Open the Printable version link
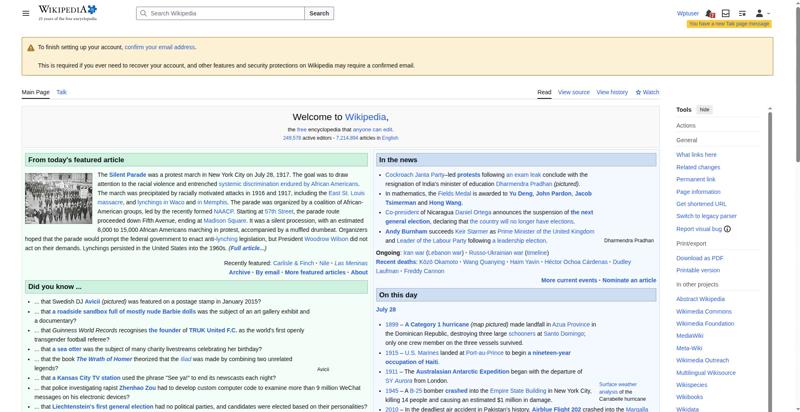Viewport: 800px width, 412px height. point(698,270)
